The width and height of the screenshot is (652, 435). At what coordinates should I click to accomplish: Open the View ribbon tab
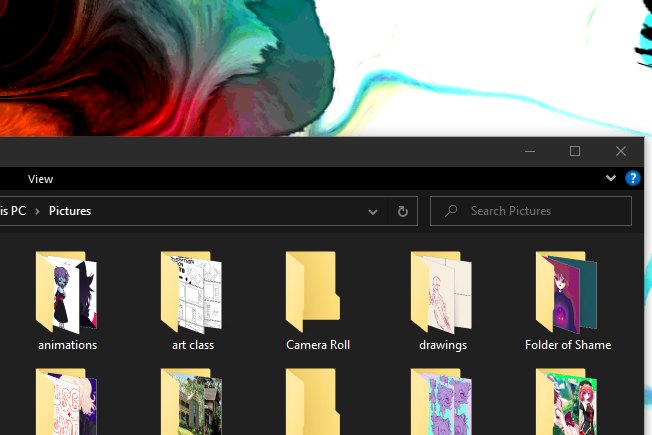[41, 179]
